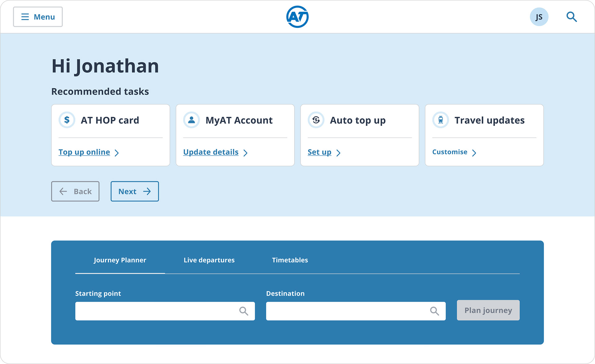The width and height of the screenshot is (595, 364).
Task: Click the Starting point search magnifier
Action: coord(244,311)
